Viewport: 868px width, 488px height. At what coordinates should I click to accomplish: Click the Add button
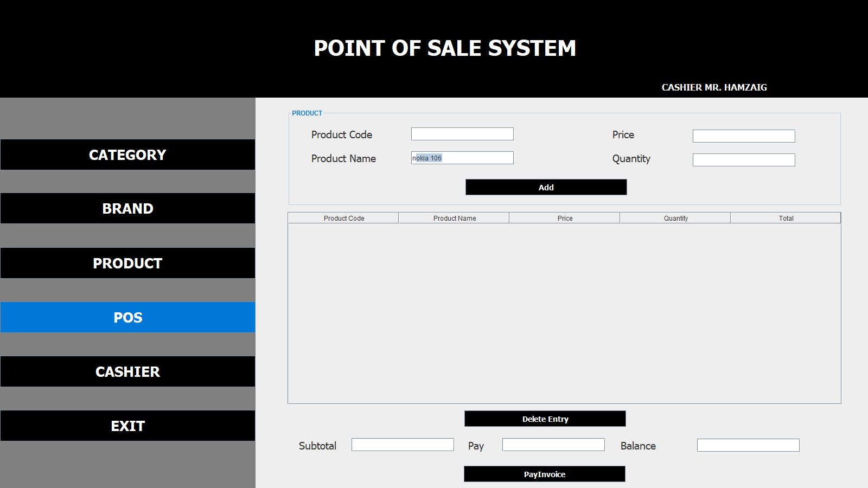coord(546,187)
